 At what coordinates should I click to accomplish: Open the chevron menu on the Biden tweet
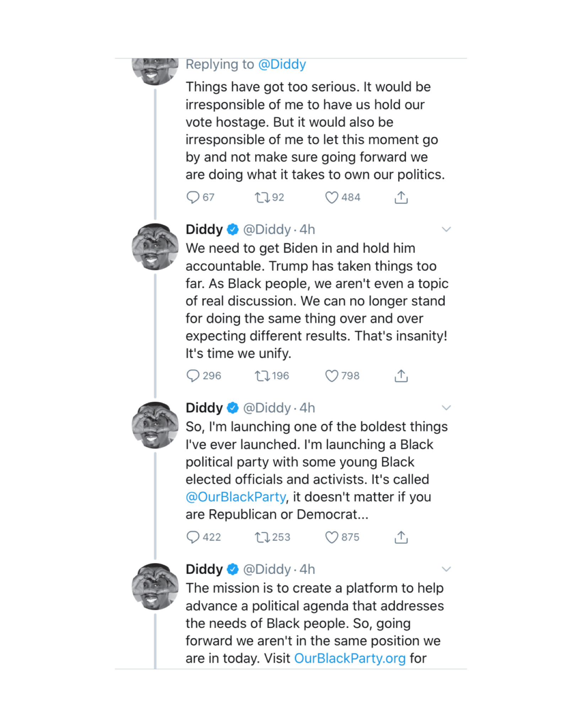(446, 229)
